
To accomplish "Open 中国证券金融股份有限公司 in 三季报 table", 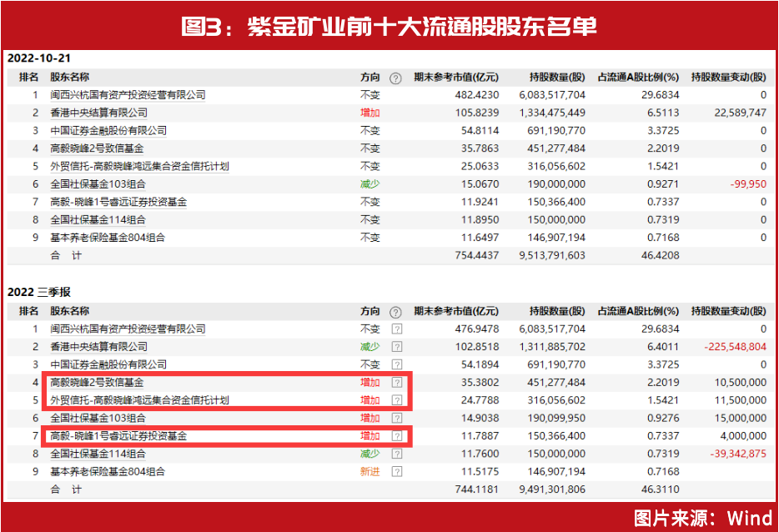I will [108, 364].
